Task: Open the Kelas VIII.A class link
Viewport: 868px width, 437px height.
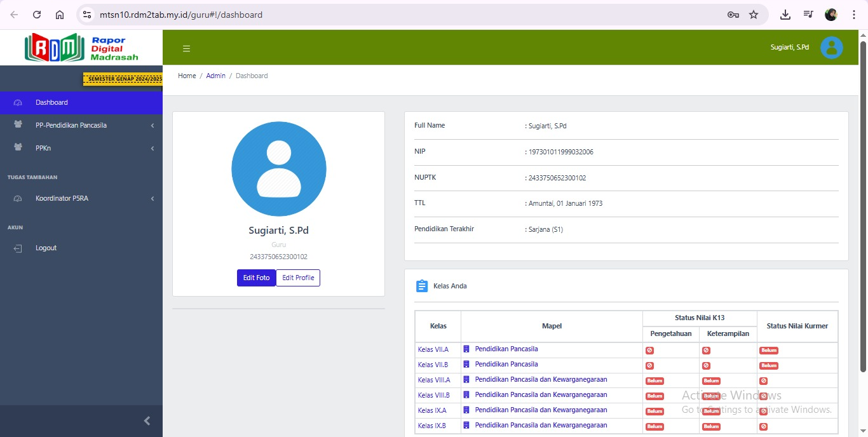Action: (434, 380)
